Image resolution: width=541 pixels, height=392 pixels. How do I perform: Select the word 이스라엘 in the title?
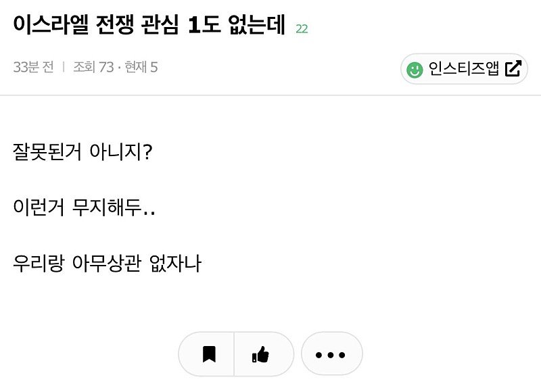51,25
